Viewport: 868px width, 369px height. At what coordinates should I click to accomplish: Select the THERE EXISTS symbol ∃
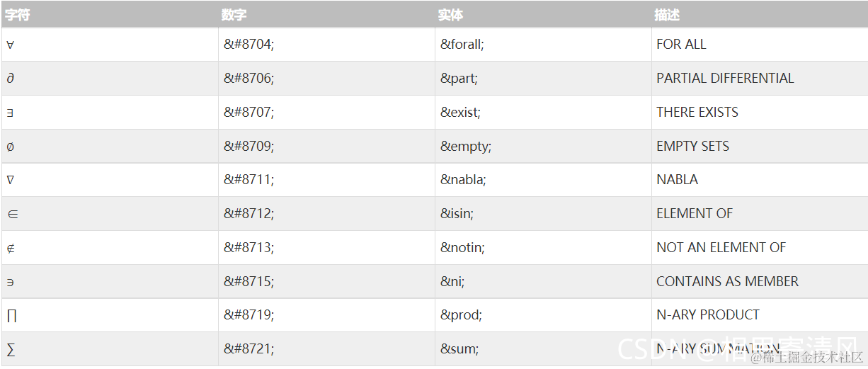[x=10, y=113]
